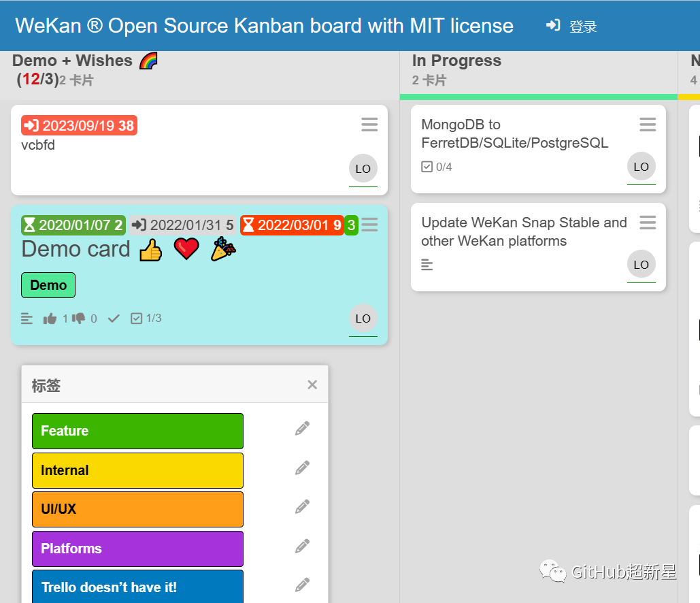Open the vcbfd card title
The height and width of the screenshot is (603, 700).
(x=38, y=145)
